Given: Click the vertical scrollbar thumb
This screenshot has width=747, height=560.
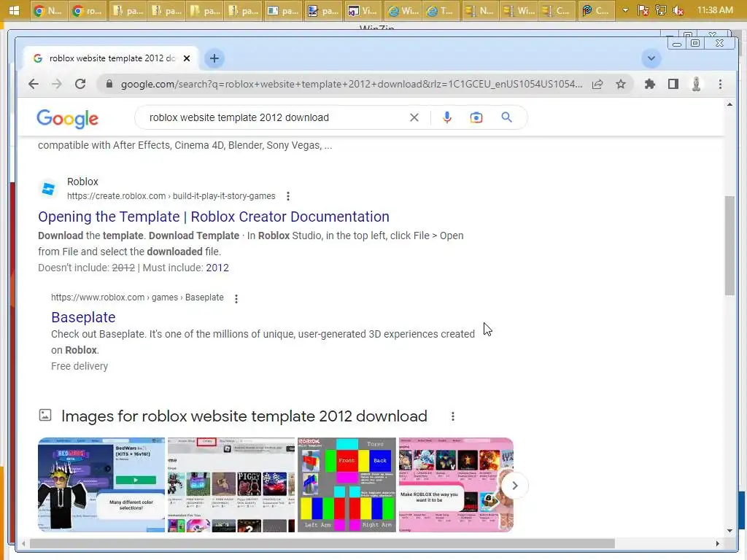Looking at the screenshot, I should 729,246.
